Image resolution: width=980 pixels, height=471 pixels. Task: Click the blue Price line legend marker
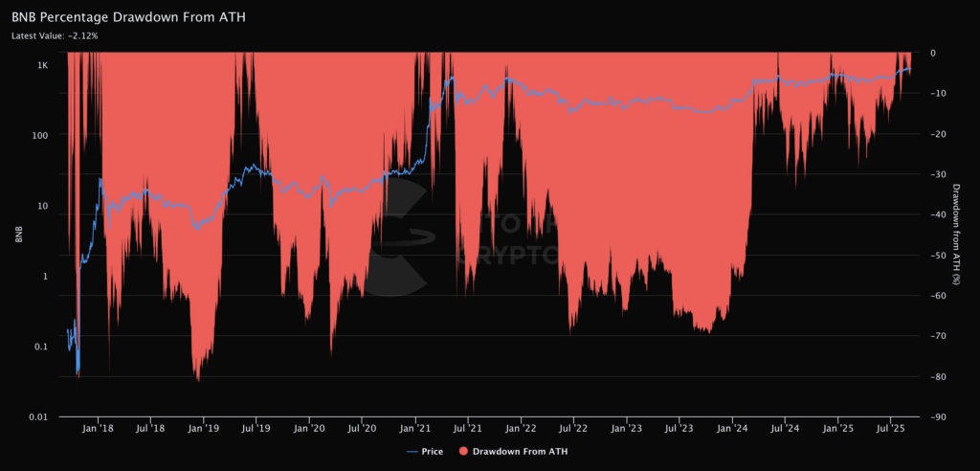pyautogui.click(x=412, y=451)
